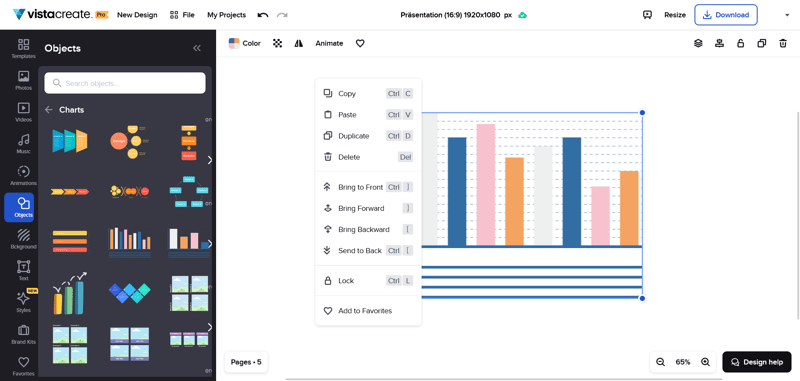This screenshot has height=381, width=800.
Task: Select the Objects sidebar panel
Action: click(x=19, y=207)
